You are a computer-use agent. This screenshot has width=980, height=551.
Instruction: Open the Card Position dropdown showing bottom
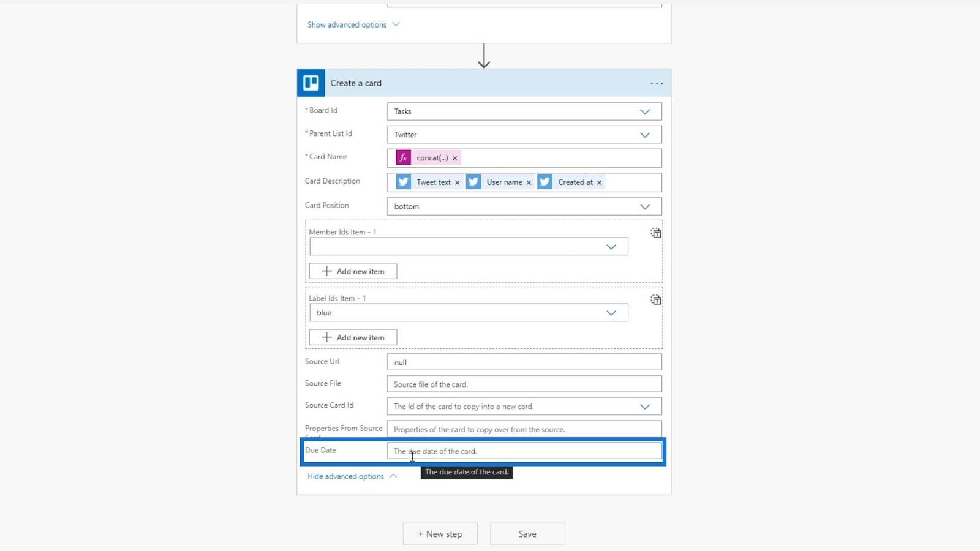pyautogui.click(x=524, y=206)
